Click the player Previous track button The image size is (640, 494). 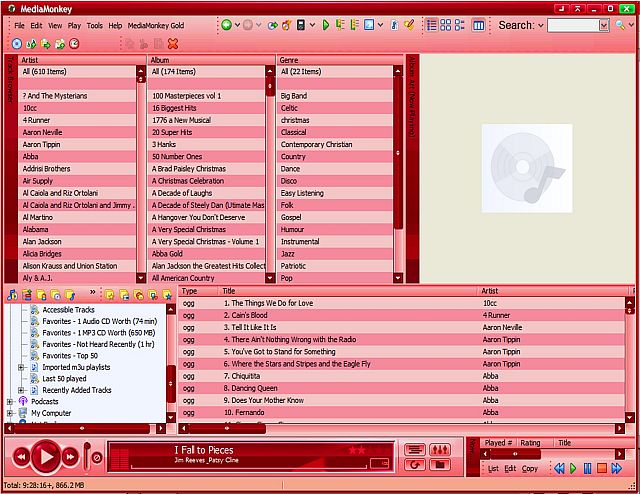tap(21, 457)
